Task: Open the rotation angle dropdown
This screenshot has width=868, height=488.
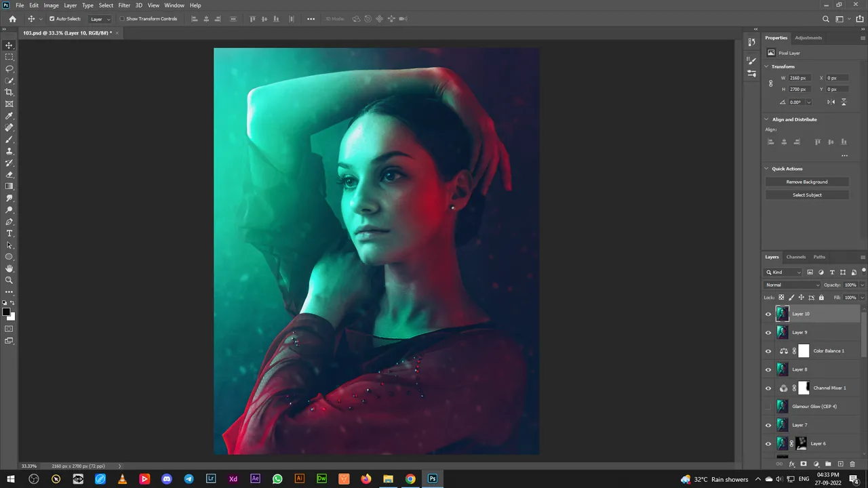Action: 808,102
